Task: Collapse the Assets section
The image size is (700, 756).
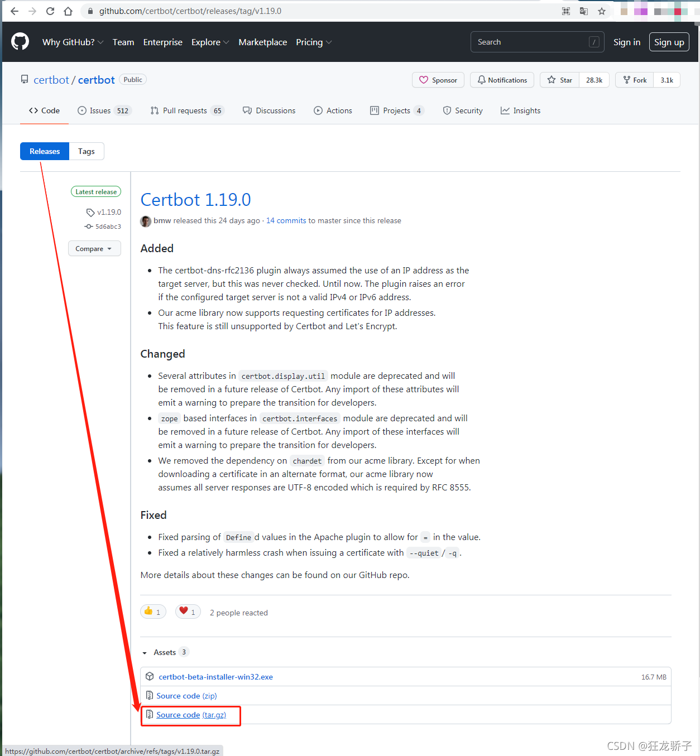Action: [x=165, y=652]
